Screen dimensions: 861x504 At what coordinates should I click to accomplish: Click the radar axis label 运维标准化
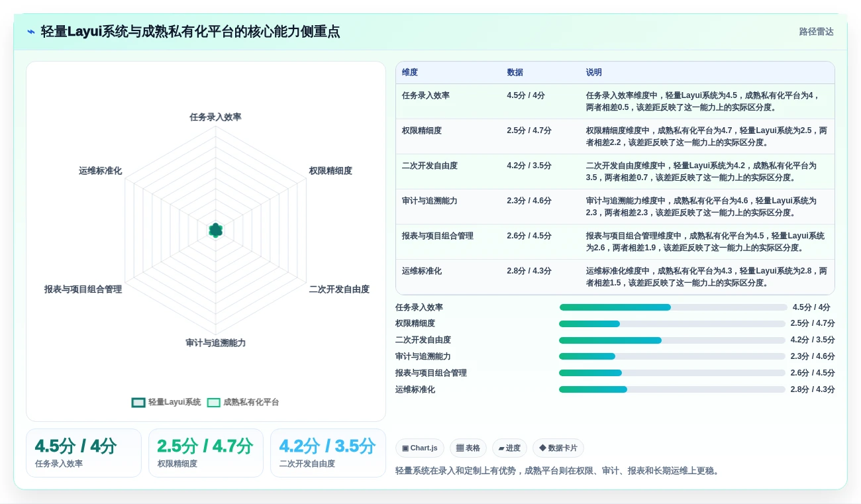(x=100, y=171)
